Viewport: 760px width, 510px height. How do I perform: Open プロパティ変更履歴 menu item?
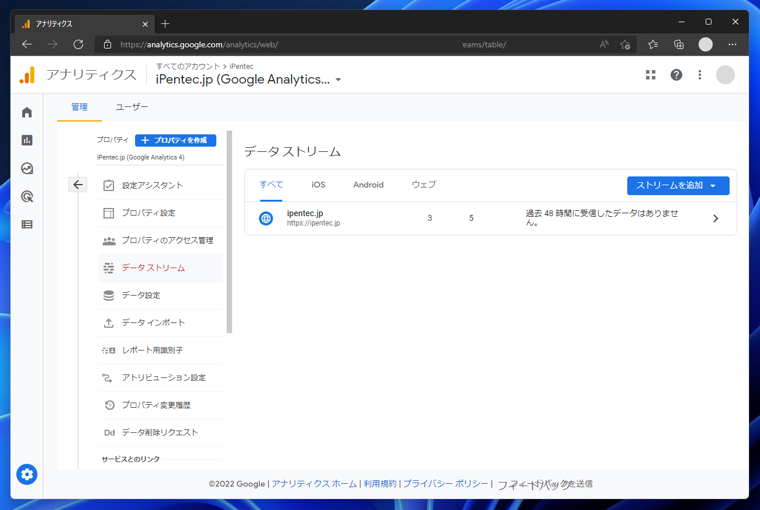(161, 405)
